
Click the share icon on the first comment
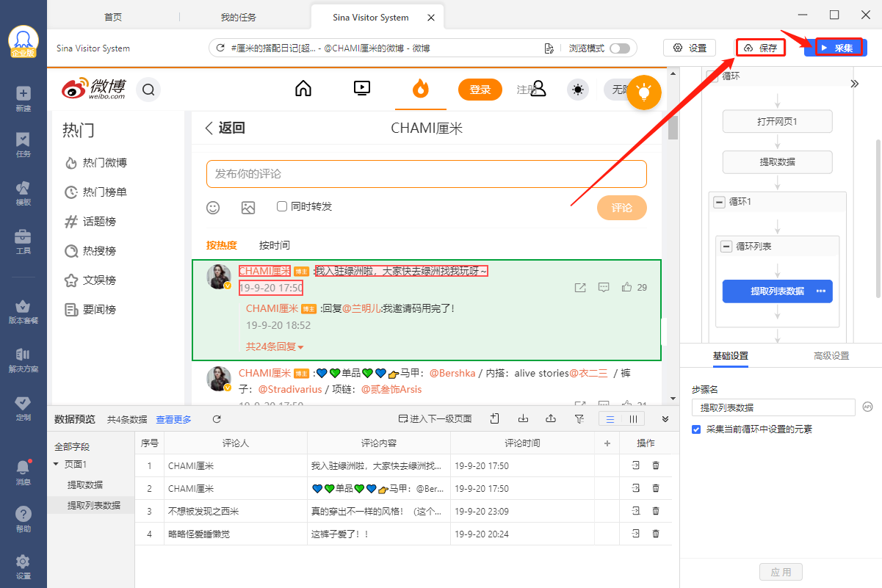click(580, 287)
